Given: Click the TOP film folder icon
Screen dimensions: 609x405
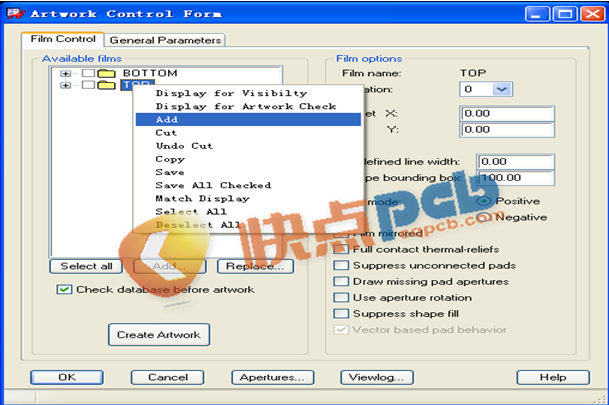Looking at the screenshot, I should 106,85.
